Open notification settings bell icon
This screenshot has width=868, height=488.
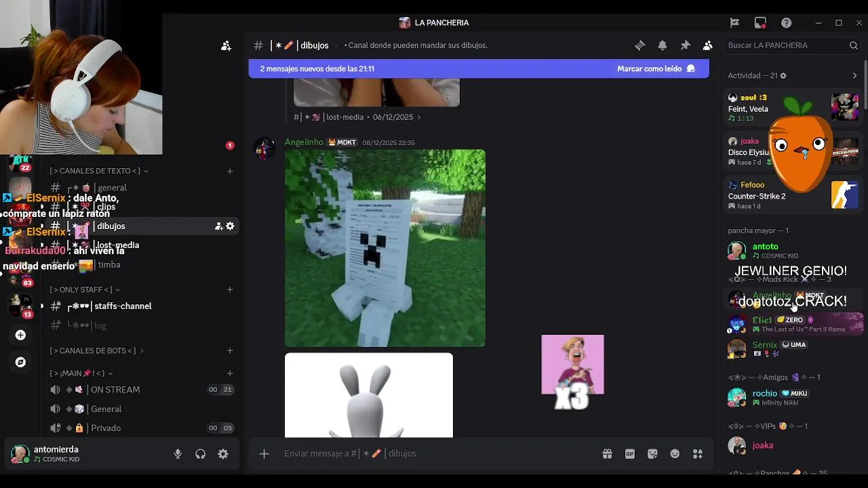[663, 45]
